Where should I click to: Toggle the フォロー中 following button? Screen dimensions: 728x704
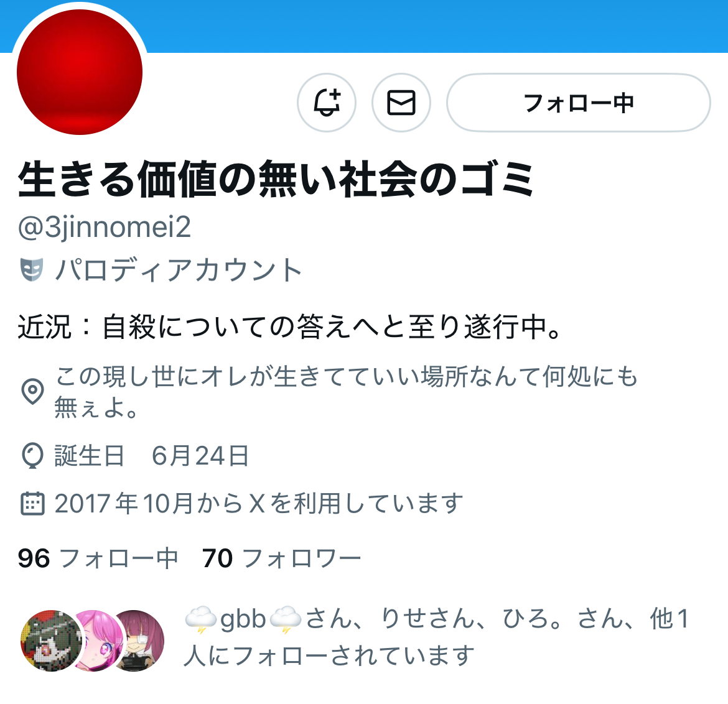(x=579, y=103)
